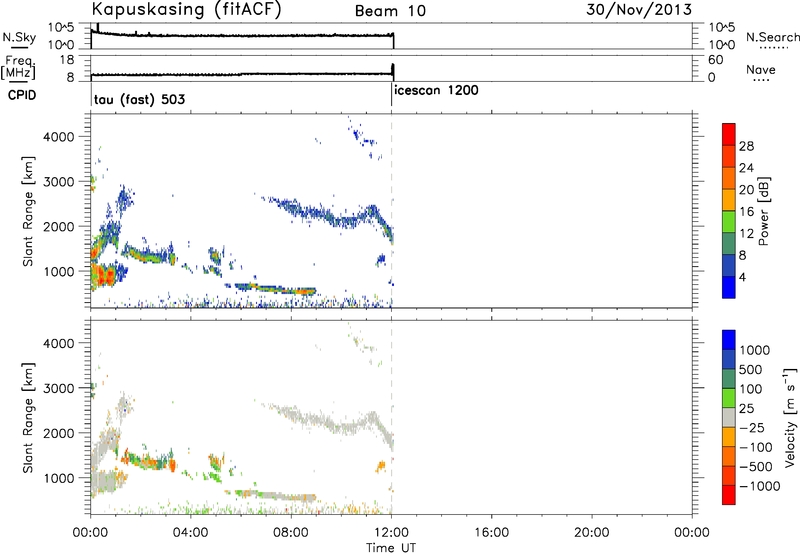Click the 'N.Search' legend label
Viewport: 800px width, 554px height.
coord(773,37)
